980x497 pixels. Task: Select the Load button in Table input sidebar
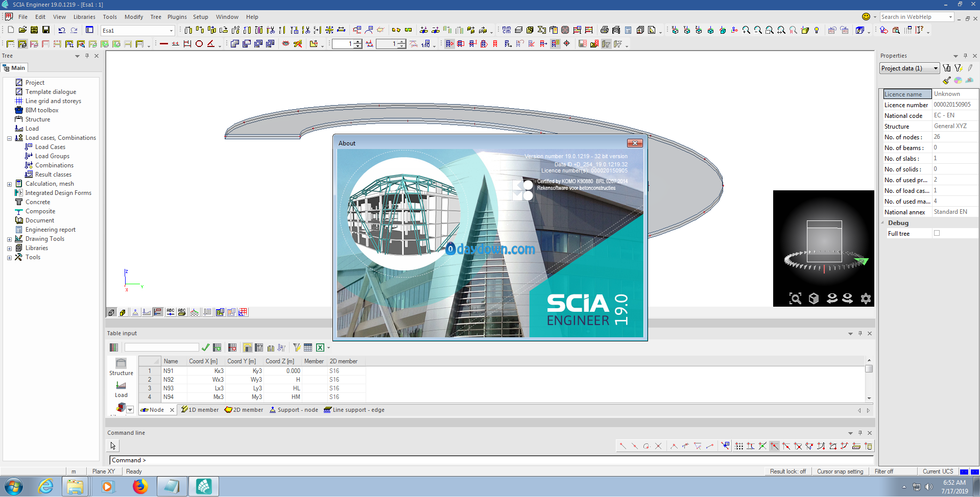click(121, 389)
